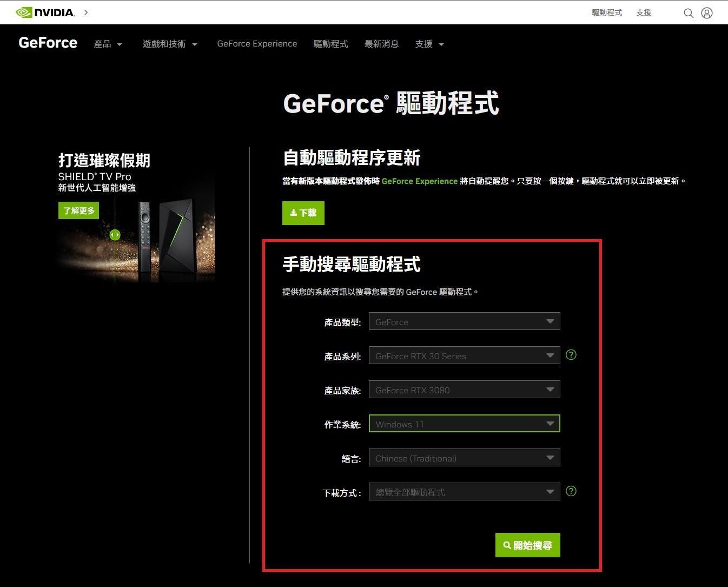The image size is (728, 587).
Task: Open the 語言 Chinese (Traditional) dropdown
Action: tap(464, 458)
